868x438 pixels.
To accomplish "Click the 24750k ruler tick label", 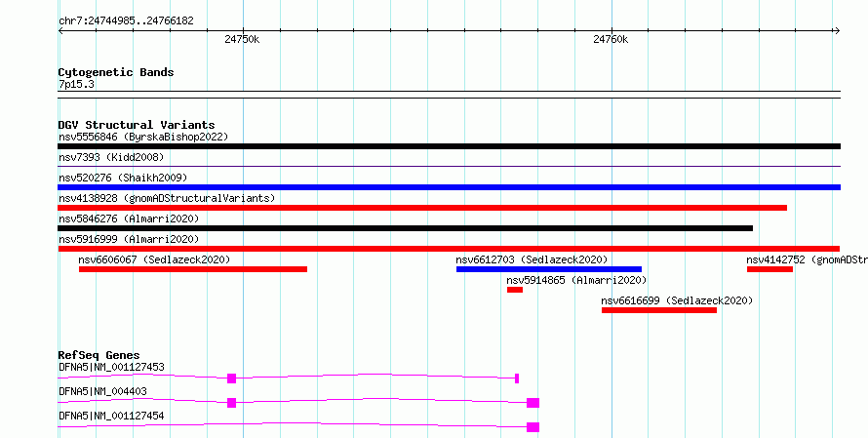I will click(242, 40).
